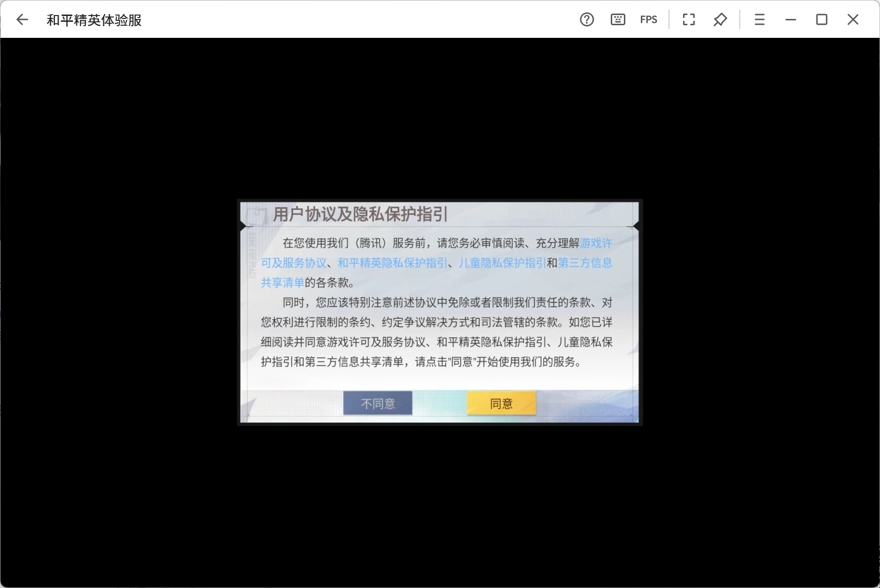Click the 和平精英体验服 window title
The height and width of the screenshot is (588, 880).
(x=94, y=19)
